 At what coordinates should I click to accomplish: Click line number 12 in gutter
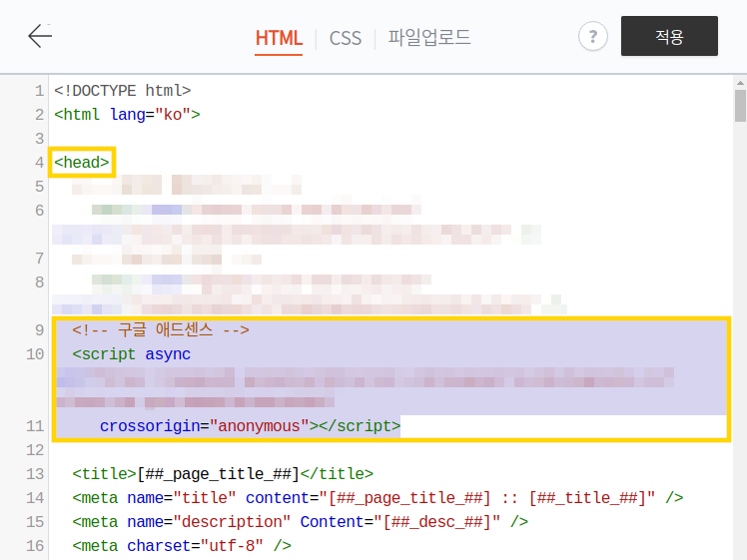[x=35, y=450]
